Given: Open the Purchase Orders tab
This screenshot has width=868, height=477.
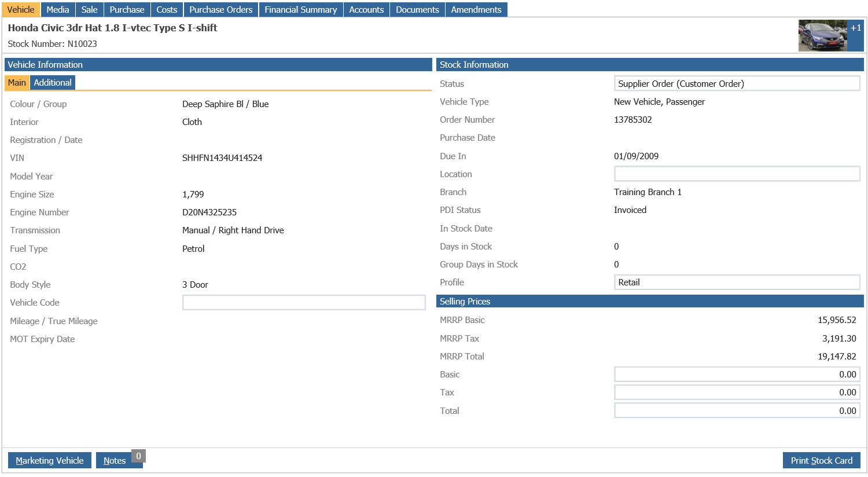Looking at the screenshot, I should [x=221, y=9].
